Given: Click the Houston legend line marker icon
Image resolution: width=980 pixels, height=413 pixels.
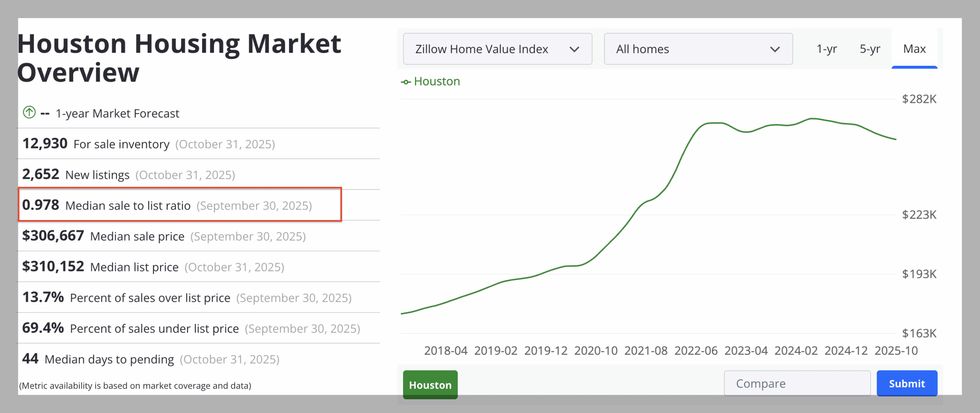Looking at the screenshot, I should point(406,82).
